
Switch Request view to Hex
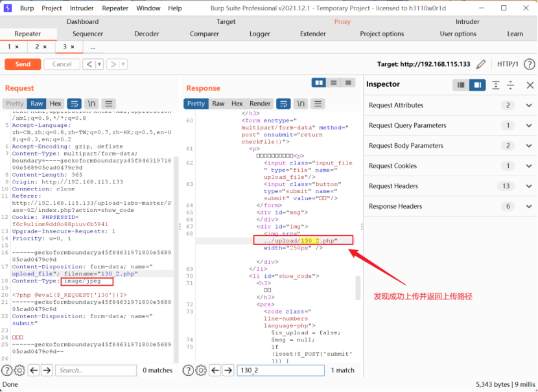[x=55, y=104]
